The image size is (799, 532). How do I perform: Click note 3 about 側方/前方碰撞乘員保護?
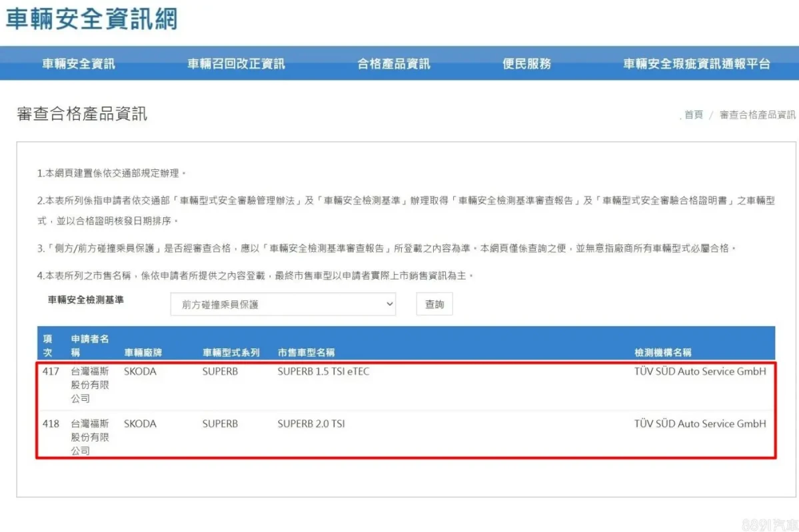click(x=387, y=248)
